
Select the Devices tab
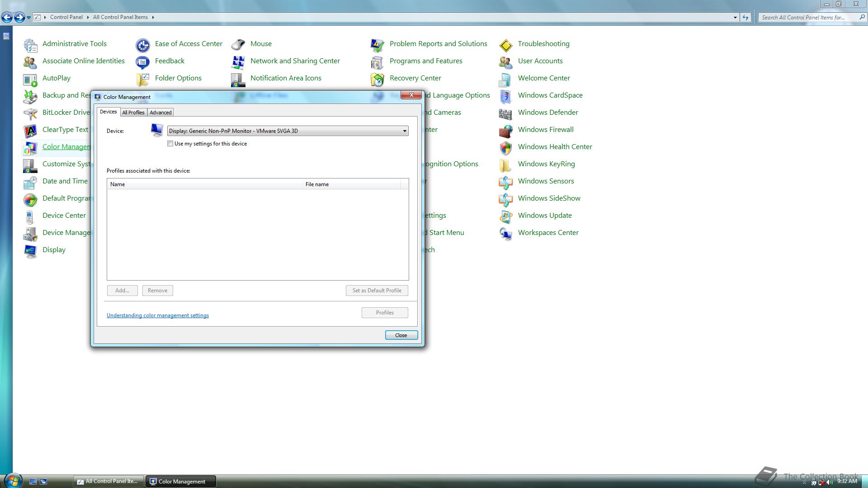(108, 112)
